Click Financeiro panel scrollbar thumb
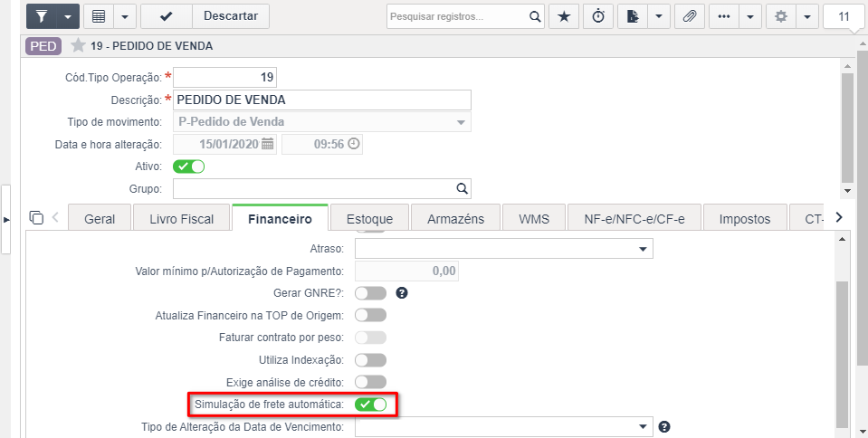 pyautogui.click(x=842, y=355)
